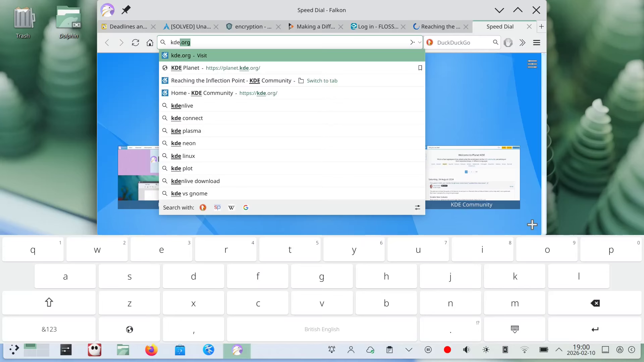Open the Making a Diff... tab
This screenshot has width=644, height=362.
click(315, 26)
